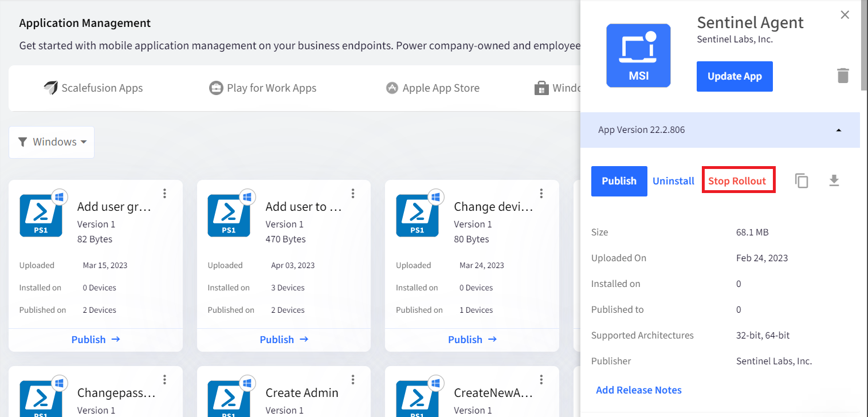Collapse the App Version 22.2.806 section
The width and height of the screenshot is (868, 417).
720,130
